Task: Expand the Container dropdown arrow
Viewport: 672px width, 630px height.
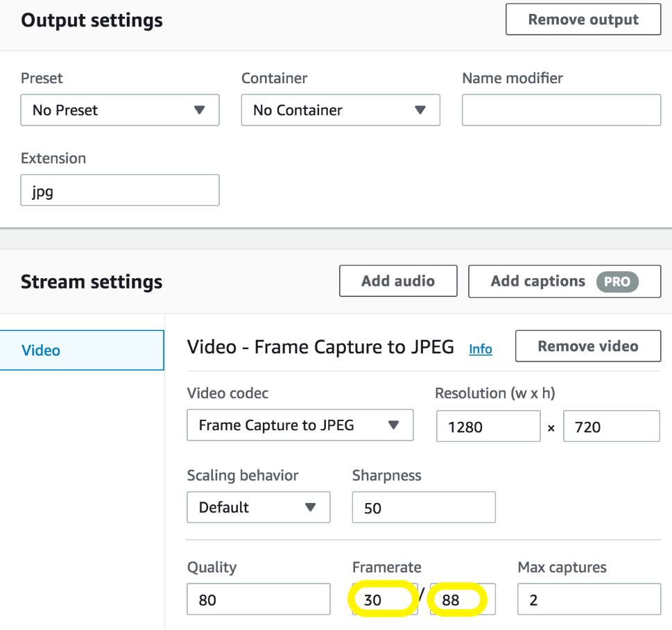Action: coord(420,110)
